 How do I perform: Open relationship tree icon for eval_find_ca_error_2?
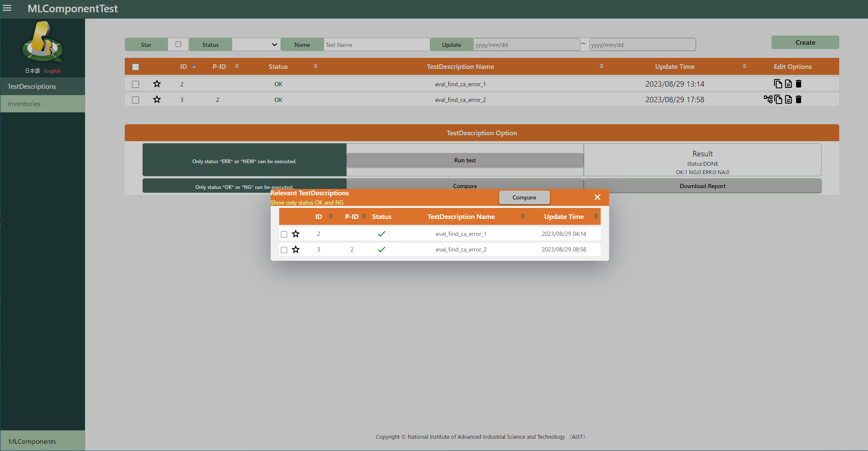(x=768, y=99)
